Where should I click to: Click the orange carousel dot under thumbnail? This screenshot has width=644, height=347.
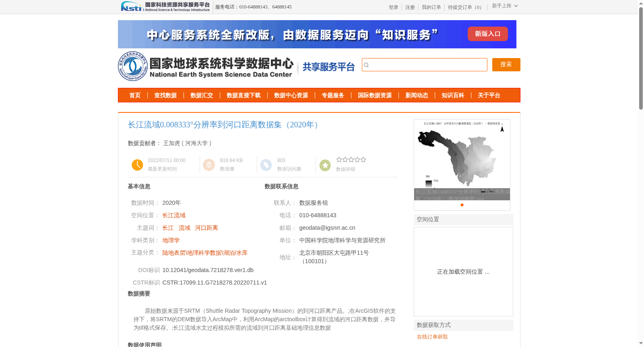coord(462,205)
